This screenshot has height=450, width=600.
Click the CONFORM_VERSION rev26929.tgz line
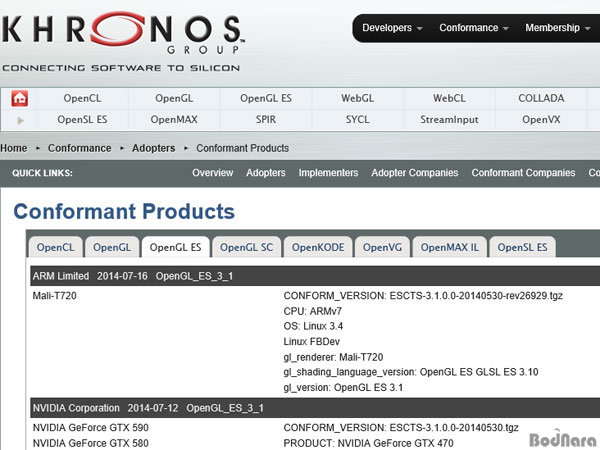coord(423,296)
